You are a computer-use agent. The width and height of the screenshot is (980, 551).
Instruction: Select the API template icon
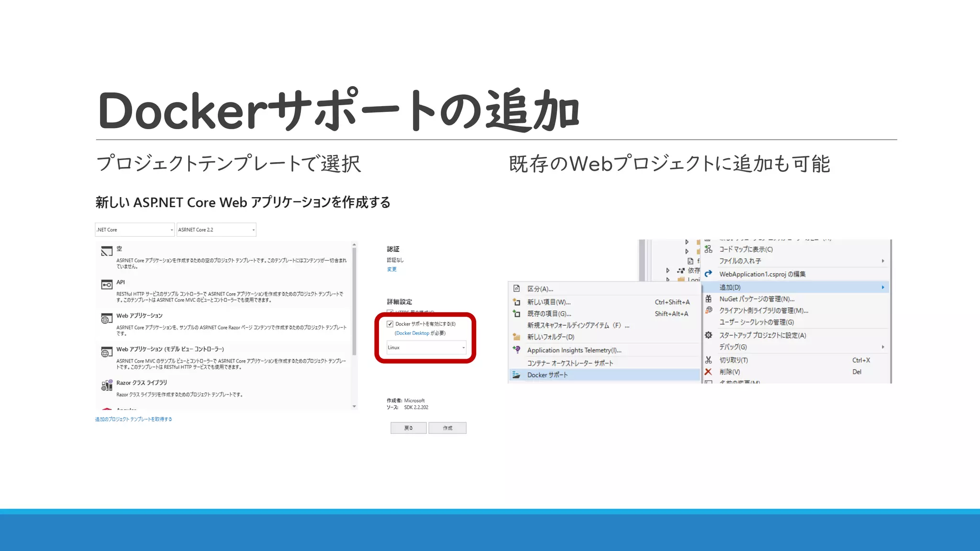[107, 285]
